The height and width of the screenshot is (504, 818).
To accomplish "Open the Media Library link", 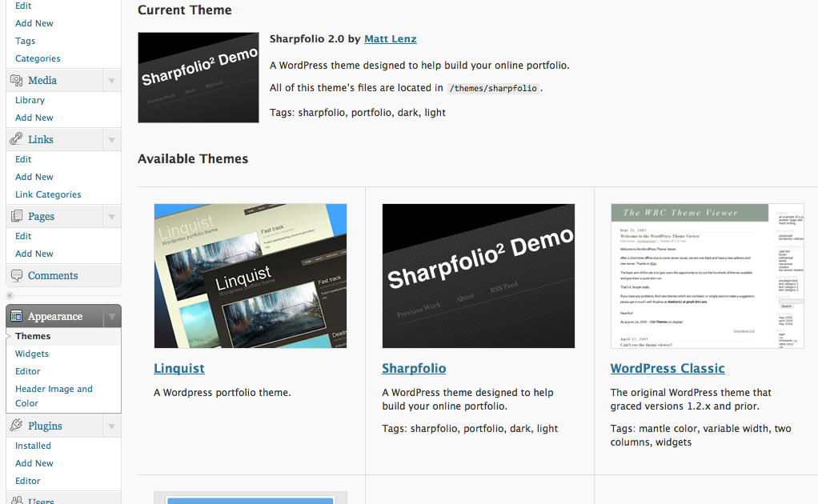I will (30, 100).
